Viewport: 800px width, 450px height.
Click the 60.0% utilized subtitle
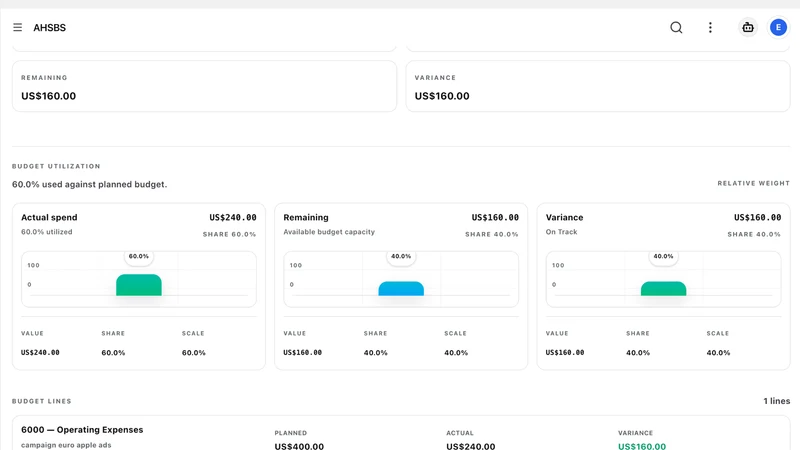46,232
